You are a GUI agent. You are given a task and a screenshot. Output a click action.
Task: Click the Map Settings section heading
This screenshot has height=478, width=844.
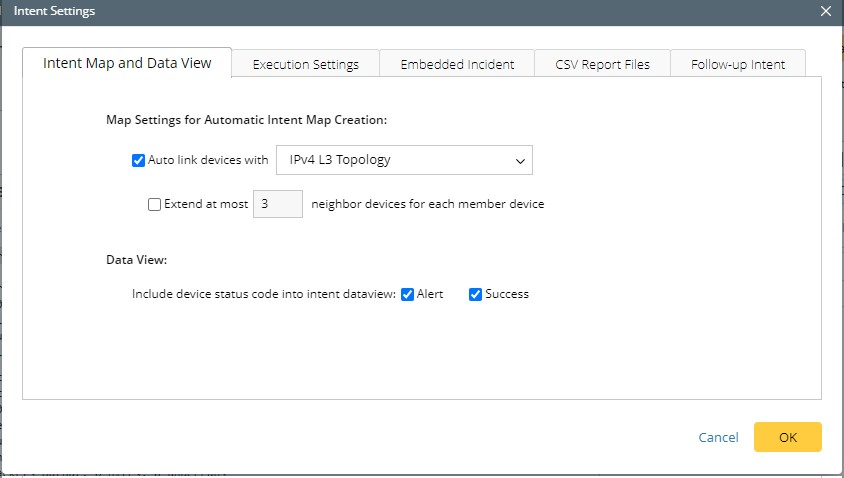246,120
